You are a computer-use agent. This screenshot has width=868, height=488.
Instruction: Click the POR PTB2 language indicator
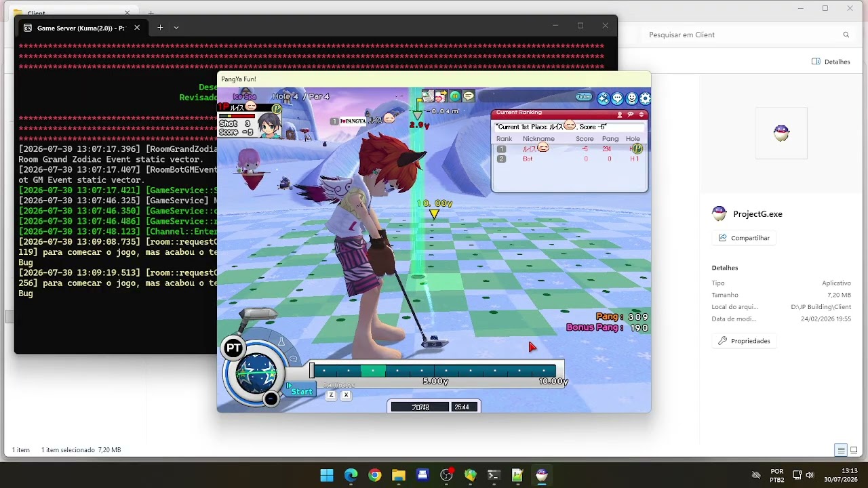click(777, 475)
